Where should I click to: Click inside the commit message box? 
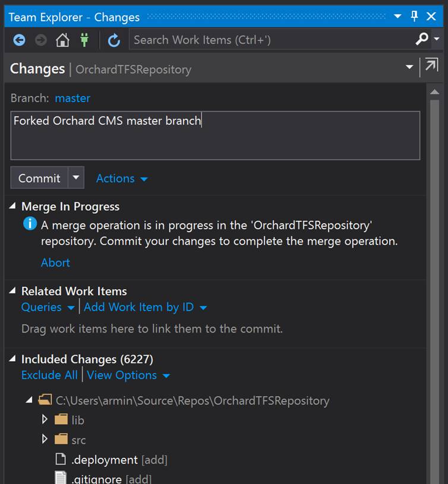(x=215, y=135)
